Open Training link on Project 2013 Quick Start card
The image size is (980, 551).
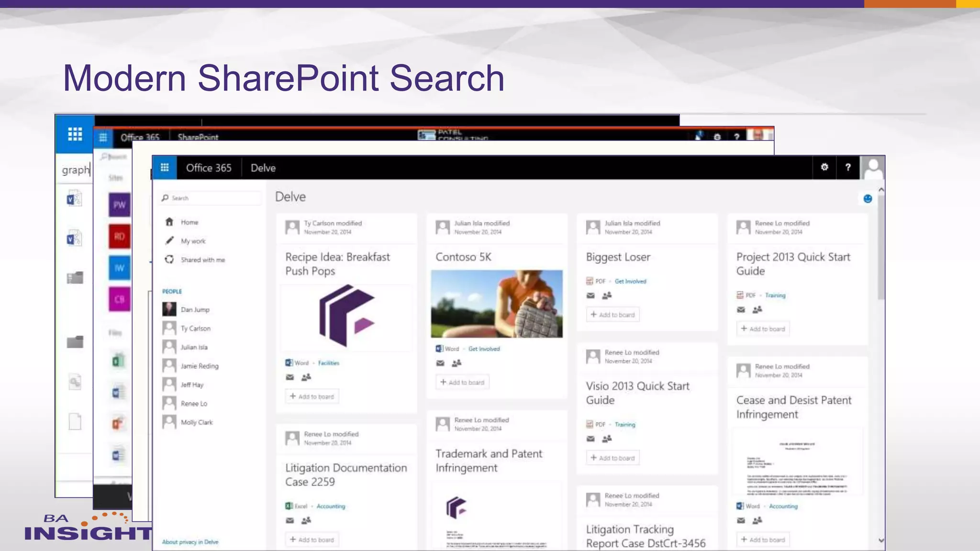pyautogui.click(x=775, y=295)
